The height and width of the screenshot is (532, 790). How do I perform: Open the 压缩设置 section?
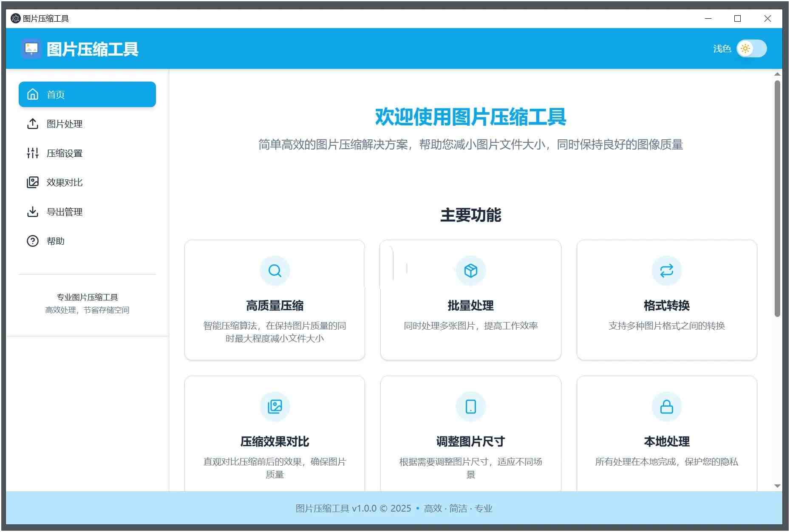tap(65, 153)
